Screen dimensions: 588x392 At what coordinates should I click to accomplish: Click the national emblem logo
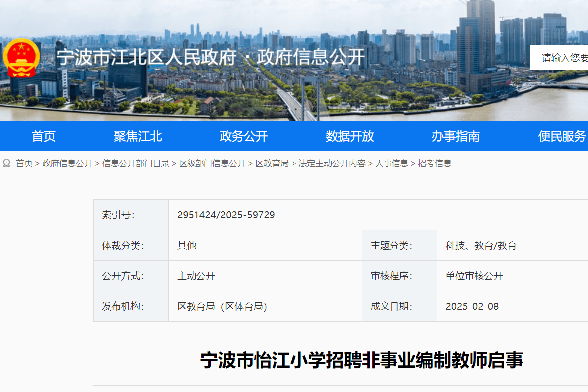coord(21,57)
